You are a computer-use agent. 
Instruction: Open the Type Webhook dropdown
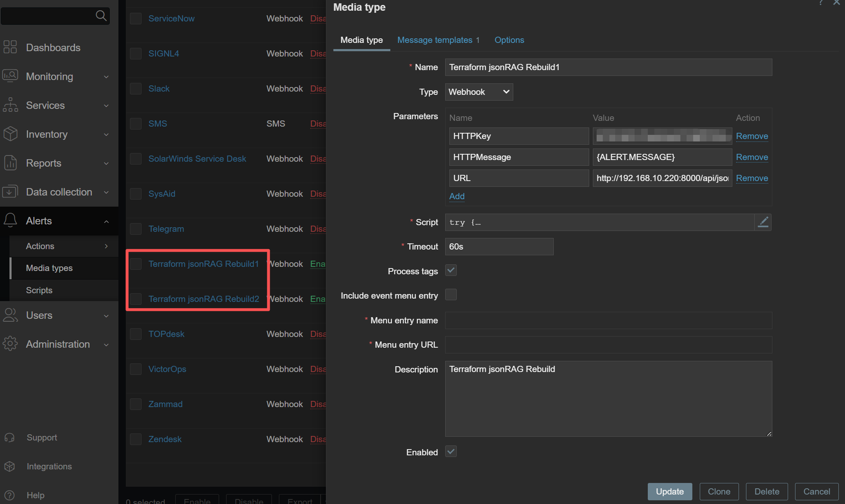point(479,92)
